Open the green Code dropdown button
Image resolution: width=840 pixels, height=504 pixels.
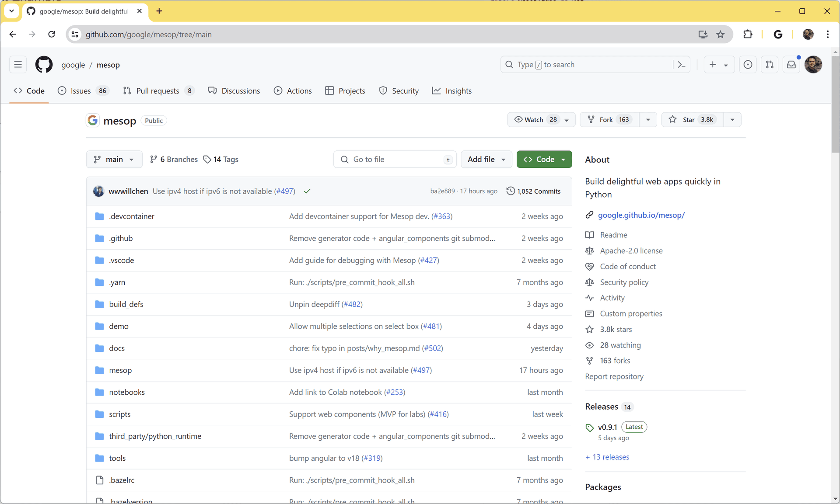tap(544, 159)
